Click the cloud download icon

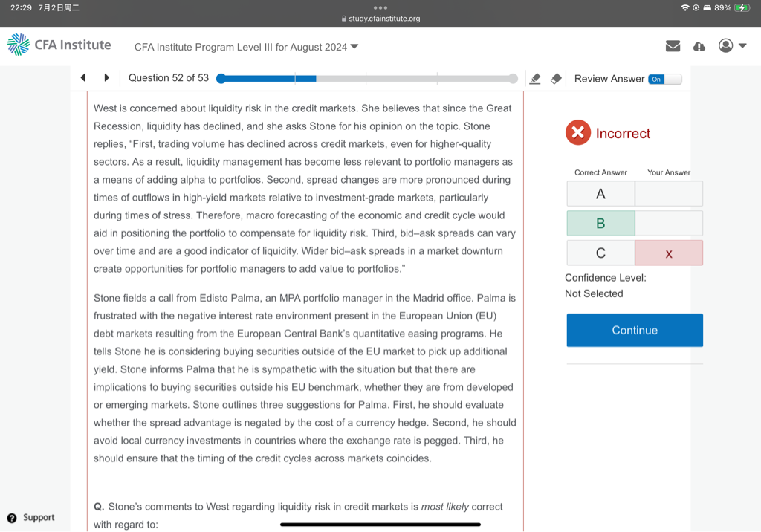pos(699,47)
